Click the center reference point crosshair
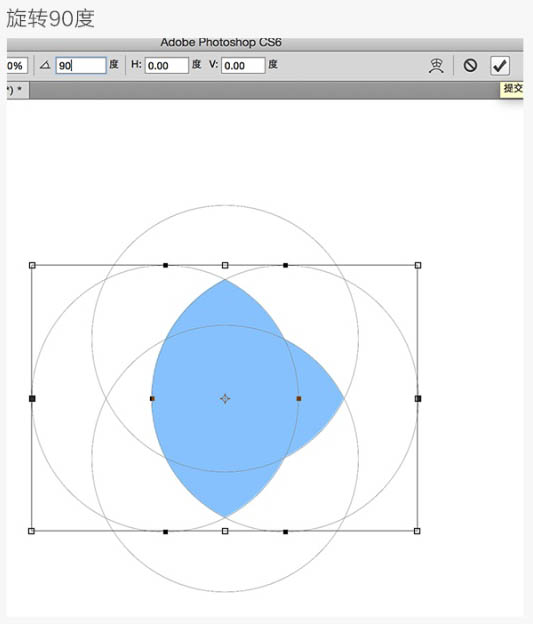Viewport: 533px width, 624px height. pos(225,398)
